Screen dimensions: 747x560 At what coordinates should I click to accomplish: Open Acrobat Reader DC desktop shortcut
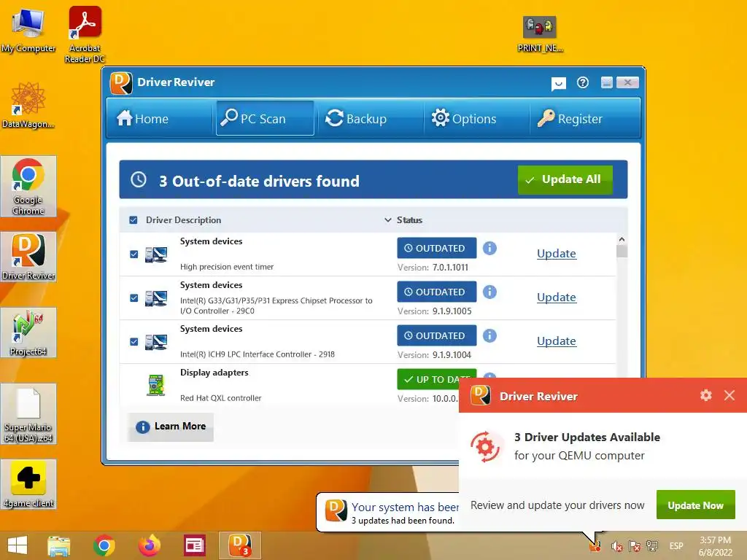(x=85, y=34)
